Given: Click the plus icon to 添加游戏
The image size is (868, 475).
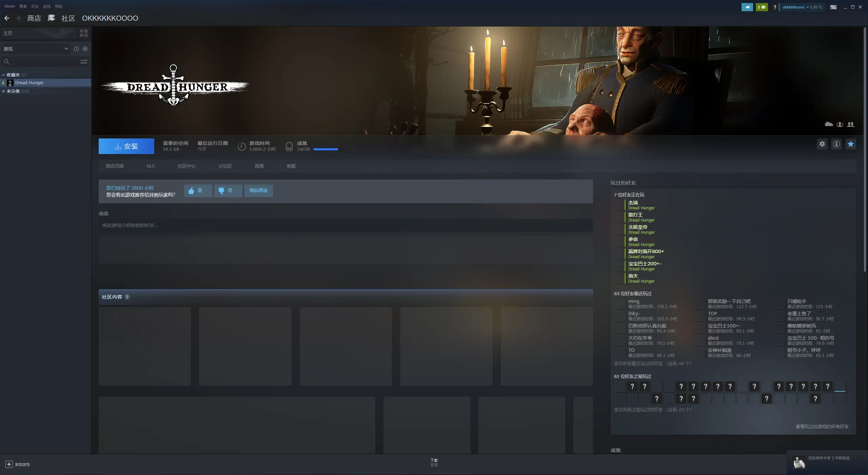Looking at the screenshot, I should click(x=9, y=464).
